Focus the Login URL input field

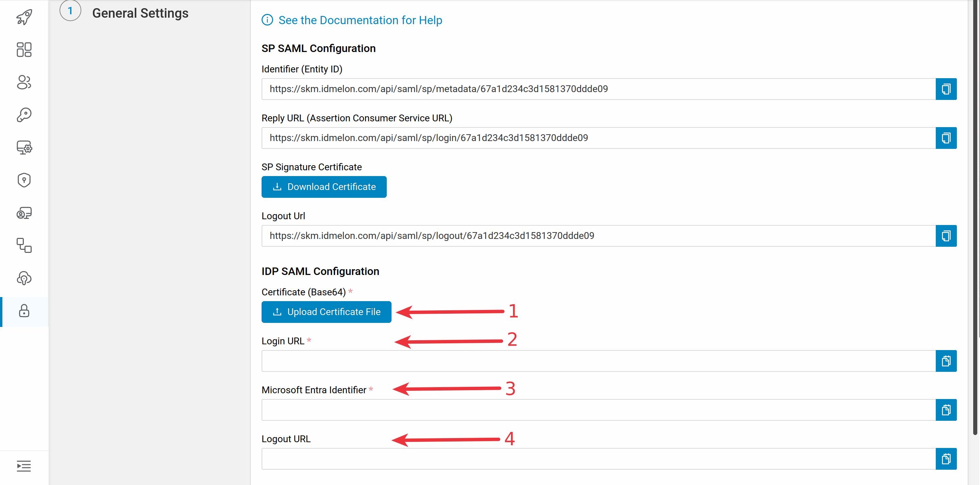tap(598, 361)
